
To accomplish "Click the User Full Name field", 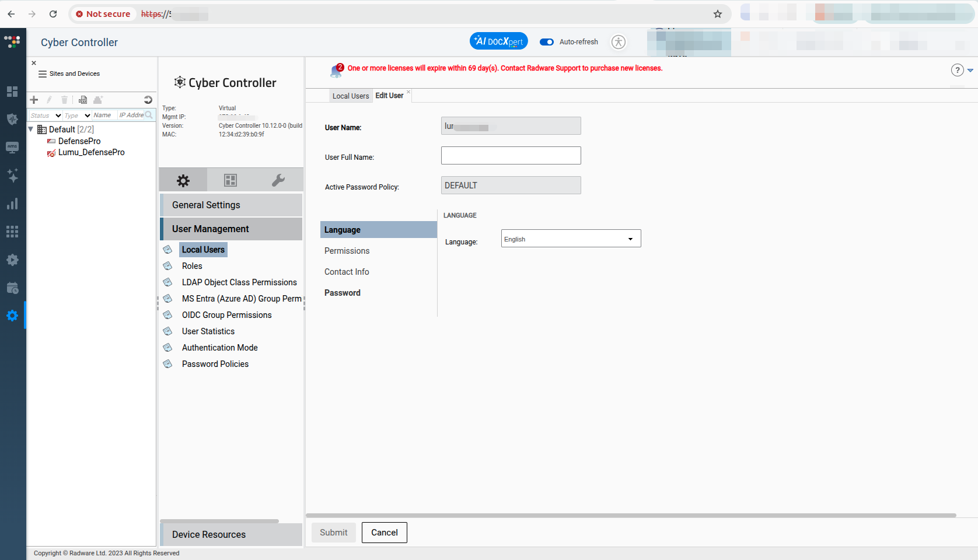I will [511, 156].
